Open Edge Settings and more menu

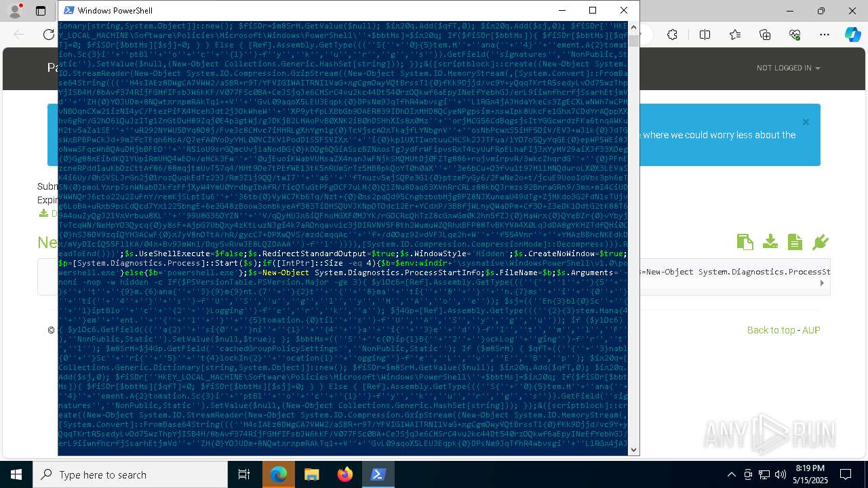click(825, 35)
